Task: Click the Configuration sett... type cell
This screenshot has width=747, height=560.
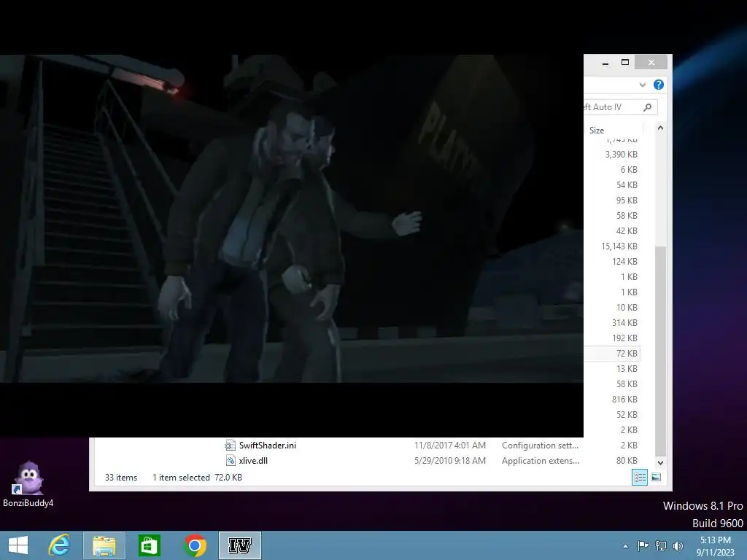Action: [540, 446]
